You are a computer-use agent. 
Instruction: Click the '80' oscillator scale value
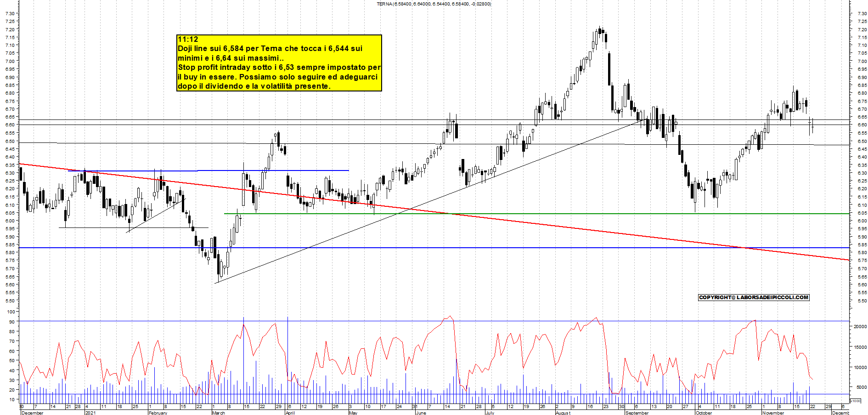(11, 331)
